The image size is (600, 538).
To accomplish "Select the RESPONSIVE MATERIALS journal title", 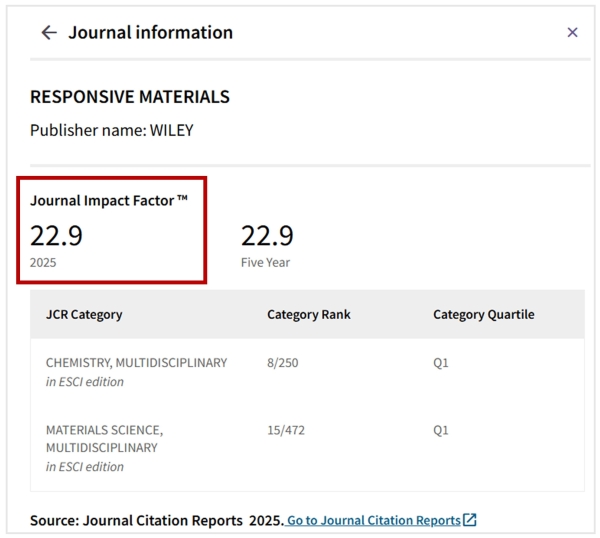I will 130,97.
